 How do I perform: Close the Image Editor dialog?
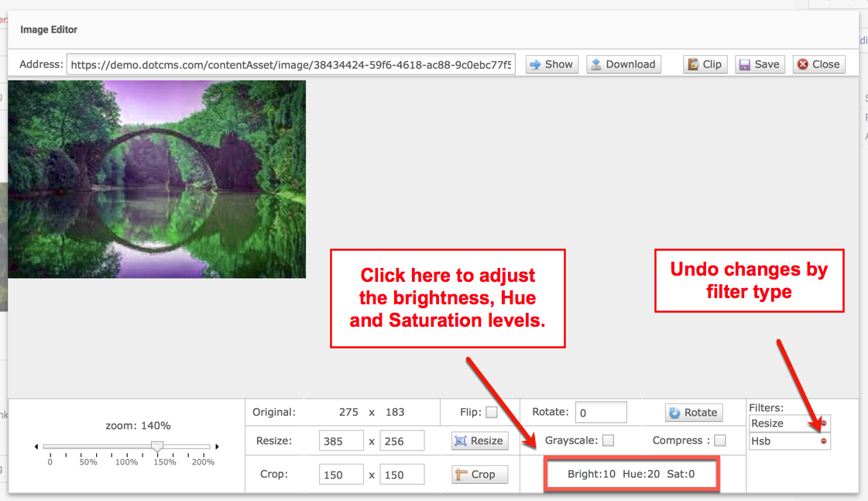point(818,64)
